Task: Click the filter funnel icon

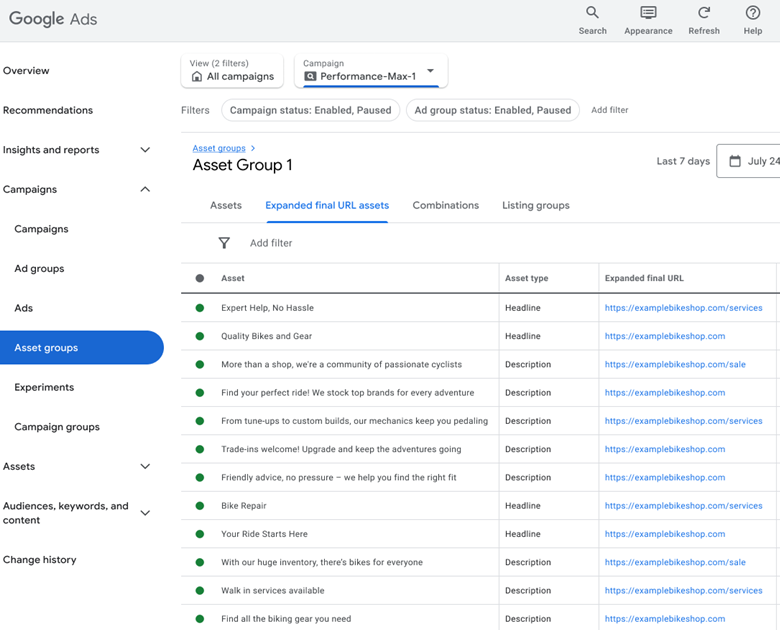Action: pos(224,243)
